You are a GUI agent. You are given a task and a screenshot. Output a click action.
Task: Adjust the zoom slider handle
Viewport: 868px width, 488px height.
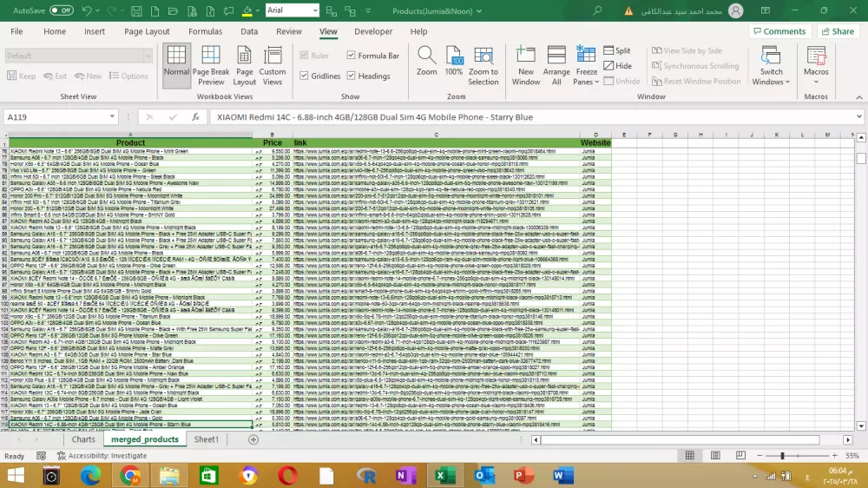point(782,455)
